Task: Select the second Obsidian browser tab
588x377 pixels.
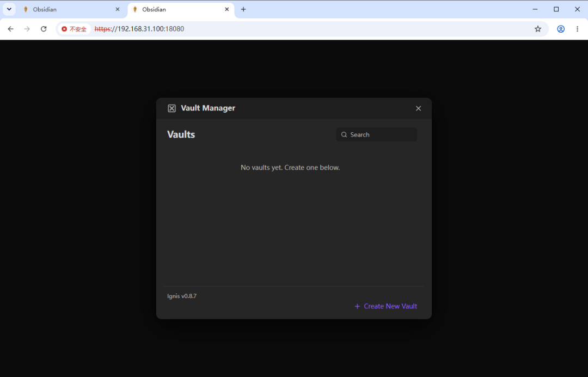Action: pos(181,9)
